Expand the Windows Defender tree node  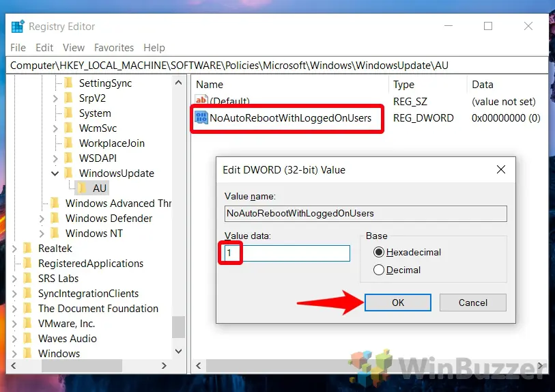click(x=42, y=219)
